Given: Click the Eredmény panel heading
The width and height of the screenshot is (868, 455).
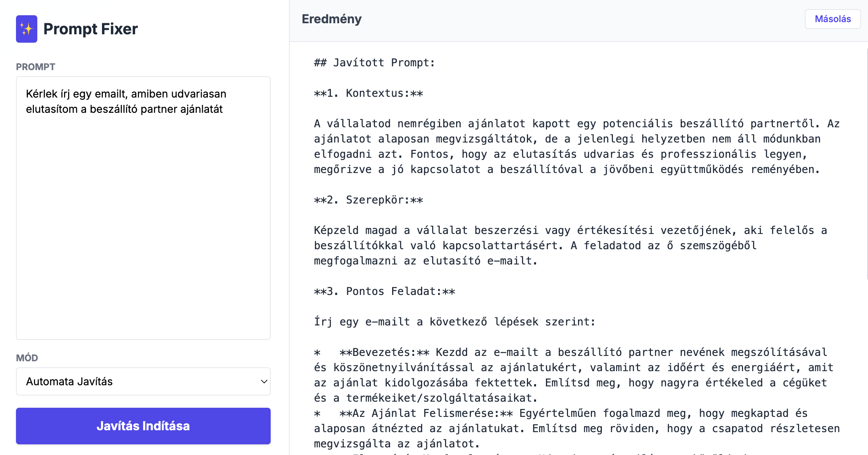Looking at the screenshot, I should (x=331, y=19).
